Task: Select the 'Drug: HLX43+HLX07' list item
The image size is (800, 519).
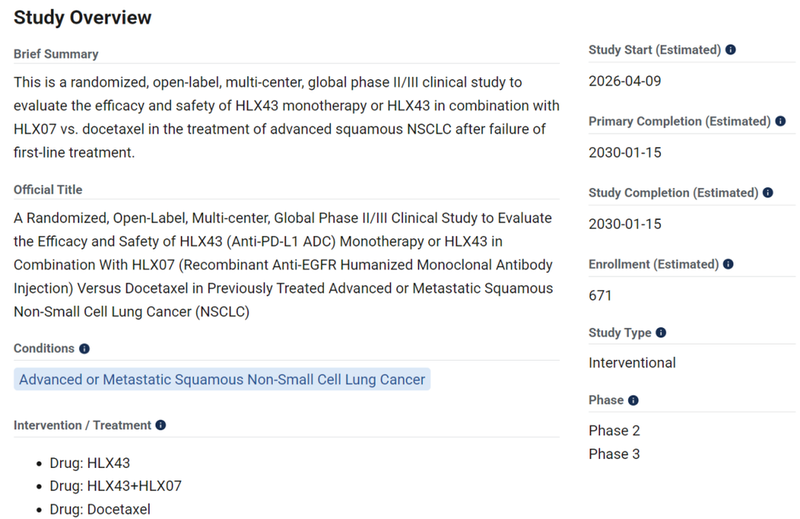Action: [x=116, y=487]
